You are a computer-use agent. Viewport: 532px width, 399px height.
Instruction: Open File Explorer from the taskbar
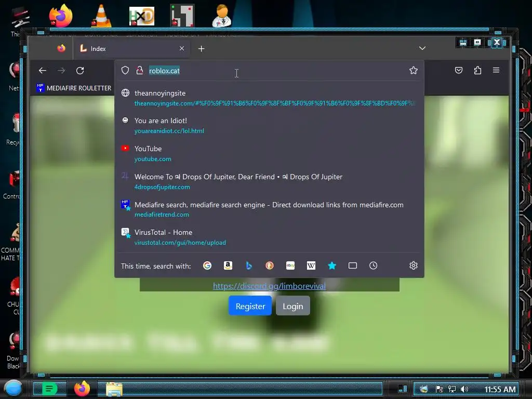click(114, 389)
